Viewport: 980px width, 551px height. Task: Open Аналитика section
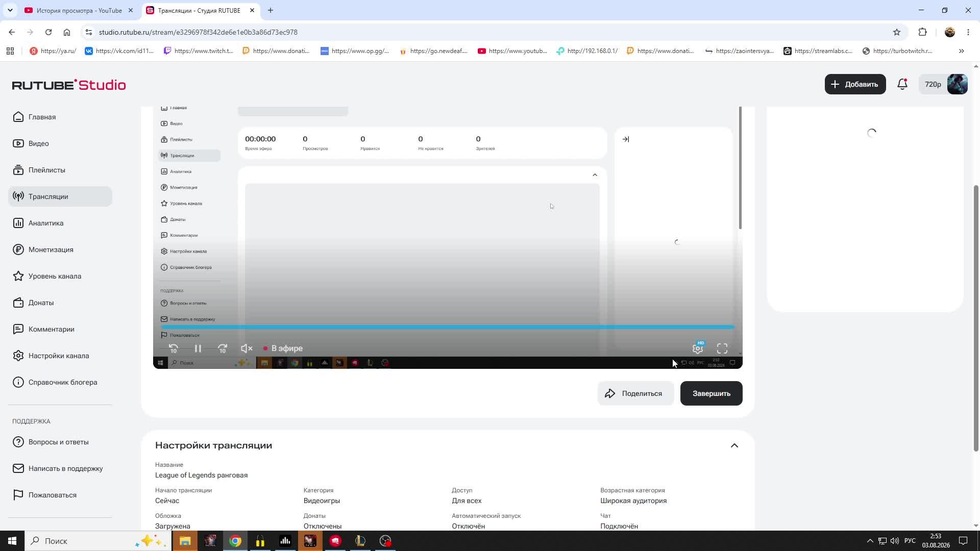[60, 223]
